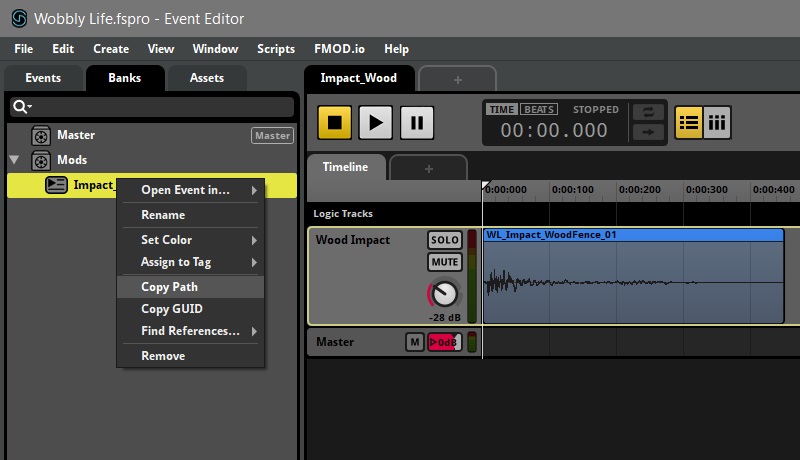Expand Find References submenu
Viewport: 800px width, 460px height.
click(190, 331)
